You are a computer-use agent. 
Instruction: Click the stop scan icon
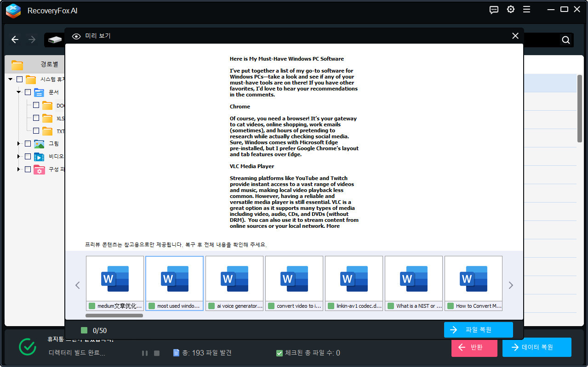tap(157, 353)
